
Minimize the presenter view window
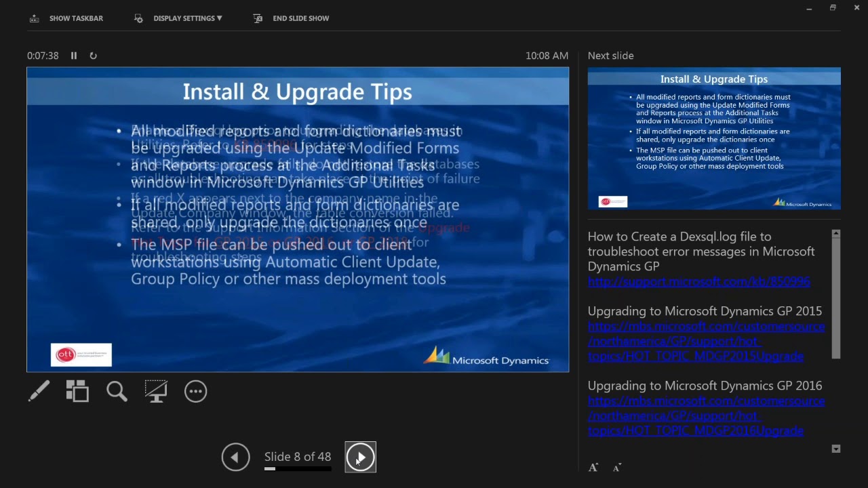pos(809,8)
